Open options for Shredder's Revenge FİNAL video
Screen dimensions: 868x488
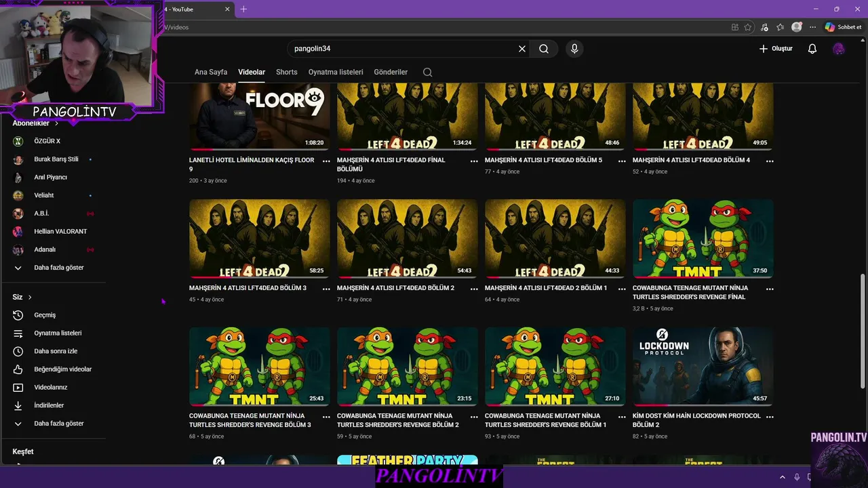[x=770, y=289]
